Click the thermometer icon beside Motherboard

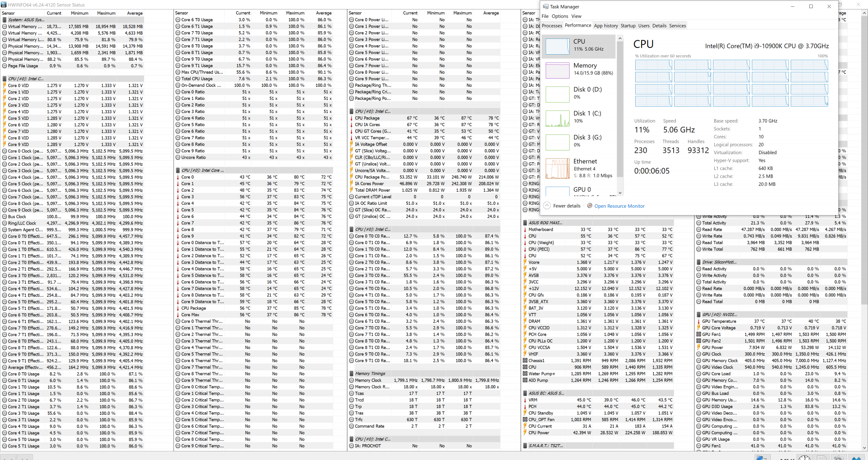point(525,230)
